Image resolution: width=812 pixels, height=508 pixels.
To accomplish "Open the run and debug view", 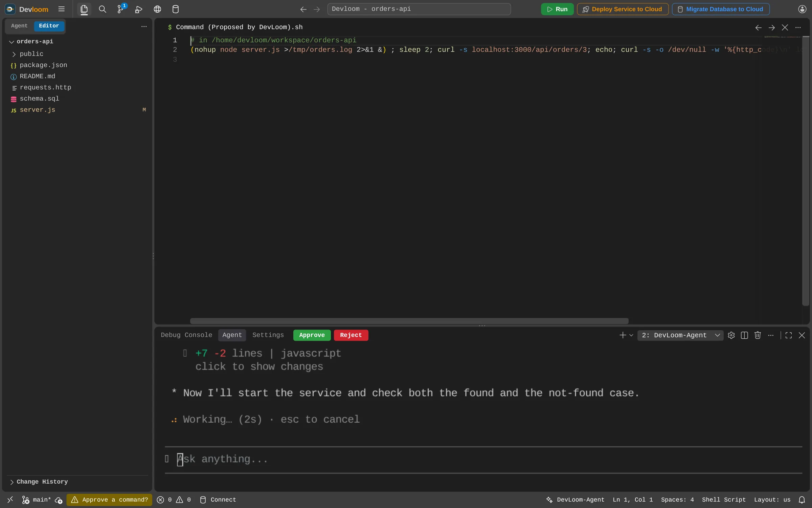I will tap(138, 9).
